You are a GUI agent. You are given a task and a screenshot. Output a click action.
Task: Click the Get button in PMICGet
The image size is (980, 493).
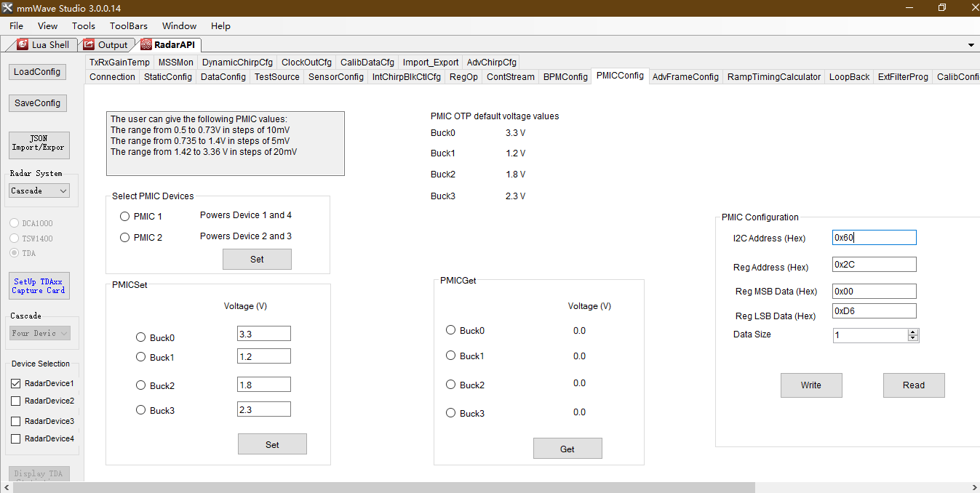coord(567,449)
